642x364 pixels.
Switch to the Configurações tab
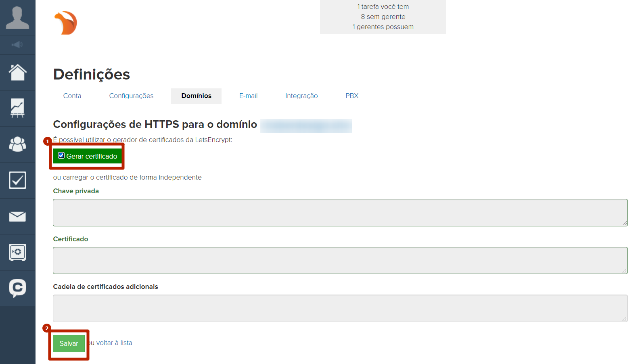pyautogui.click(x=131, y=96)
